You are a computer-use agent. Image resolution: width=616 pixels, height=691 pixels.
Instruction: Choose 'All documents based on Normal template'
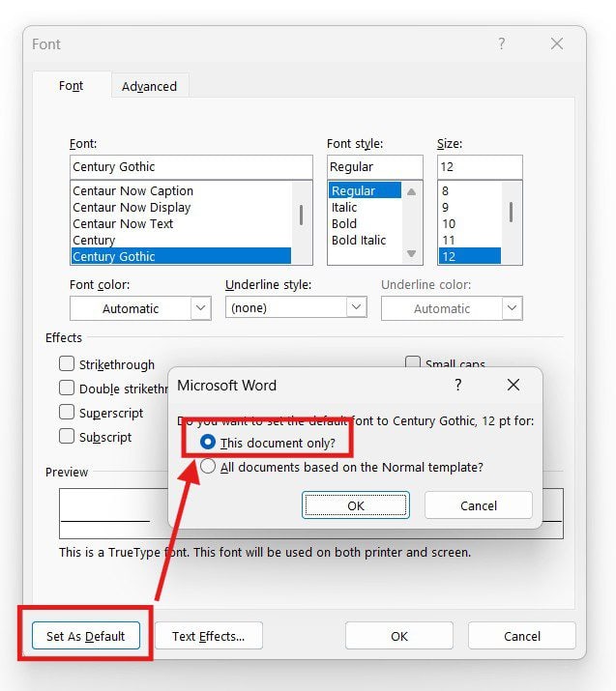tap(341, 467)
